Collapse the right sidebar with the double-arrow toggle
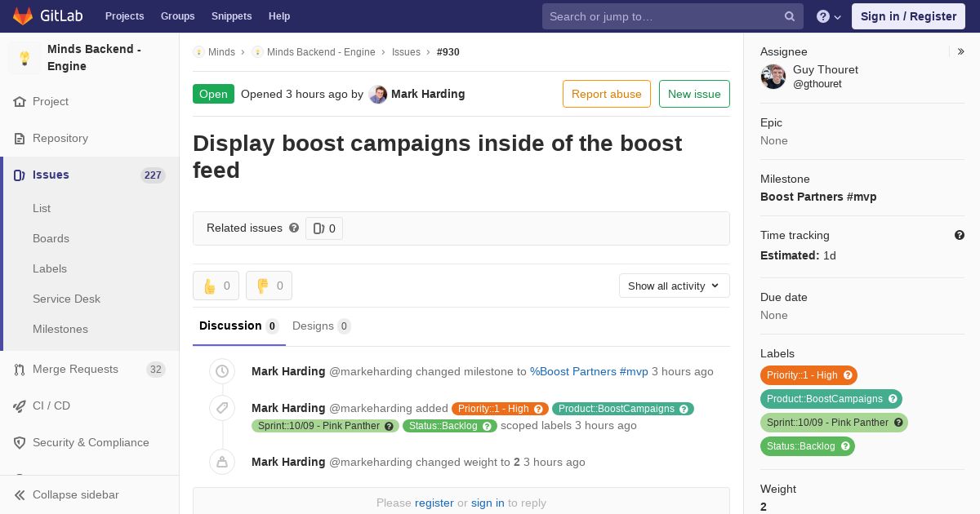Screen dimensions: 980x514 960,51
